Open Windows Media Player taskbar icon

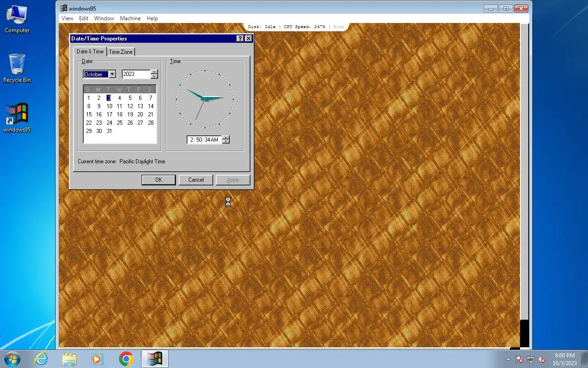tap(97, 359)
